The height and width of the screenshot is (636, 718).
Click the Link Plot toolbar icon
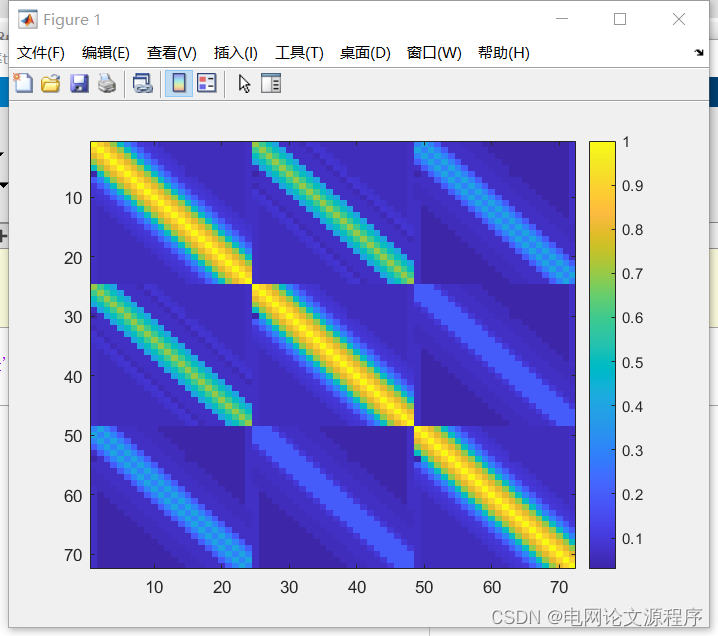(142, 83)
